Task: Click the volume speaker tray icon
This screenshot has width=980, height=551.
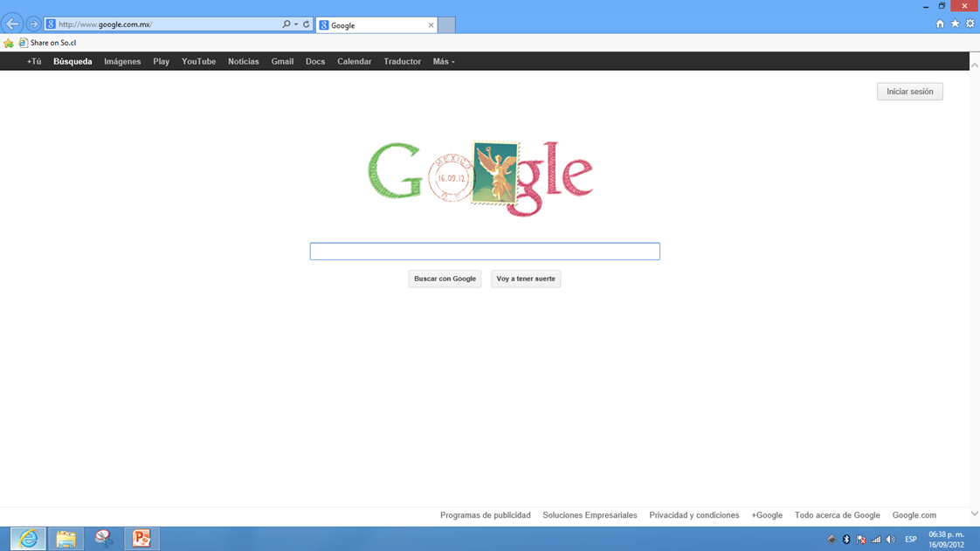Action: pyautogui.click(x=890, y=540)
